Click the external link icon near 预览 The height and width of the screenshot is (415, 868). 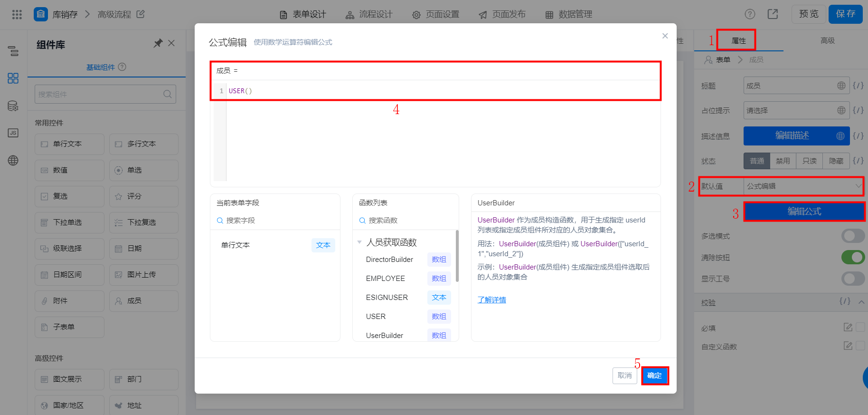click(x=773, y=14)
